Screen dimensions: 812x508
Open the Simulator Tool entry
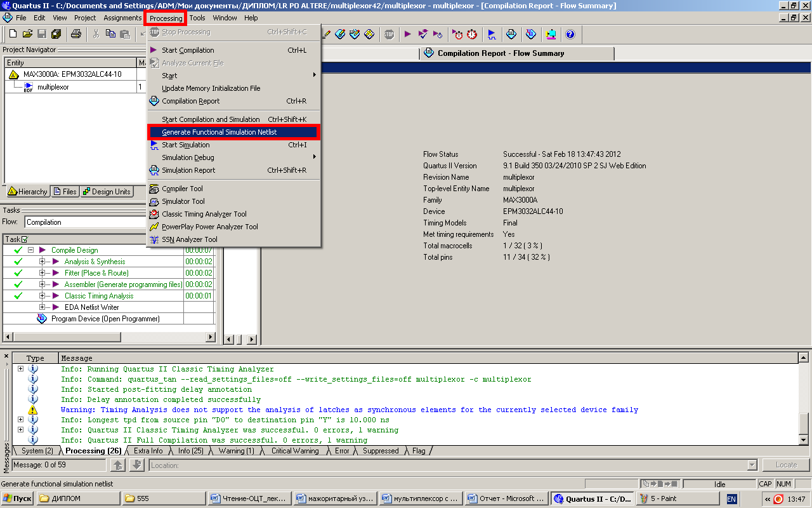coord(234,201)
